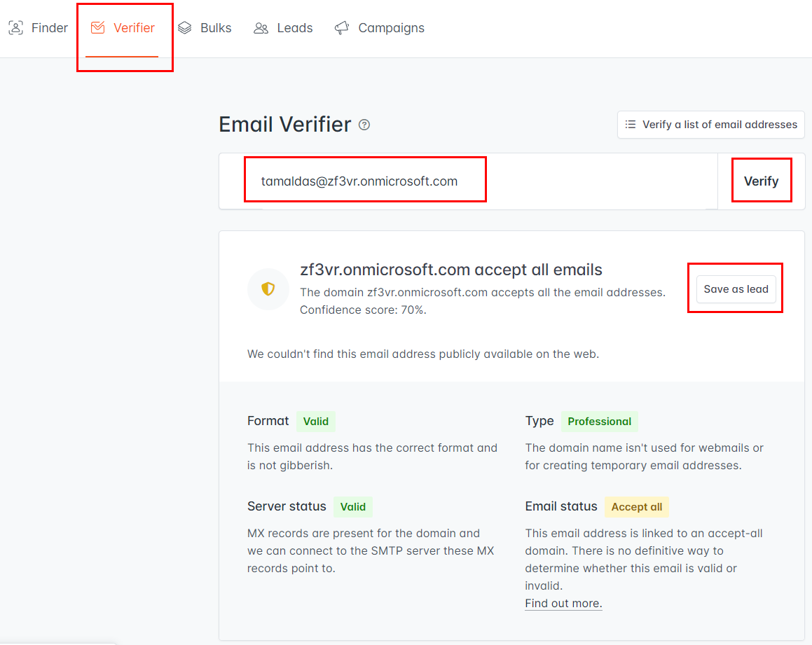Open Verify a list of email addresses
The image size is (812, 645).
[710, 125]
